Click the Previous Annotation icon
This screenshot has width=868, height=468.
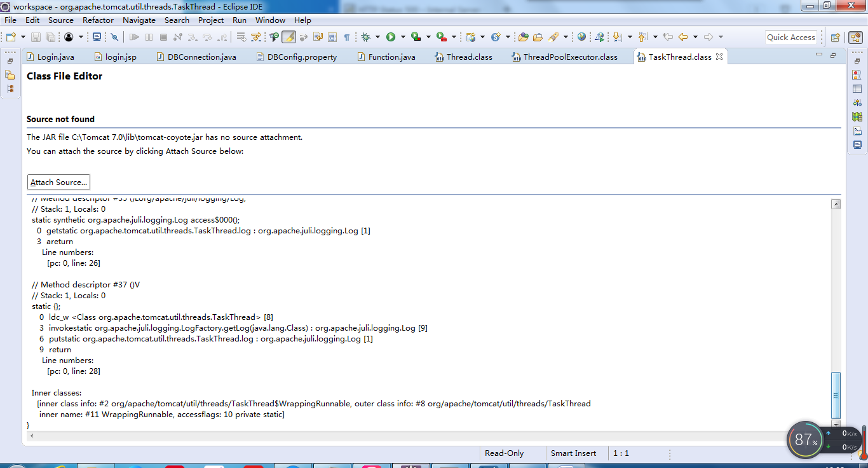642,37
